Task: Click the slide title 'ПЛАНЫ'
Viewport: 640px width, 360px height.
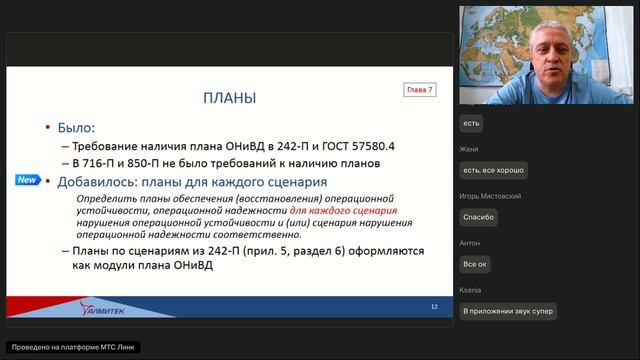Action: [x=229, y=98]
